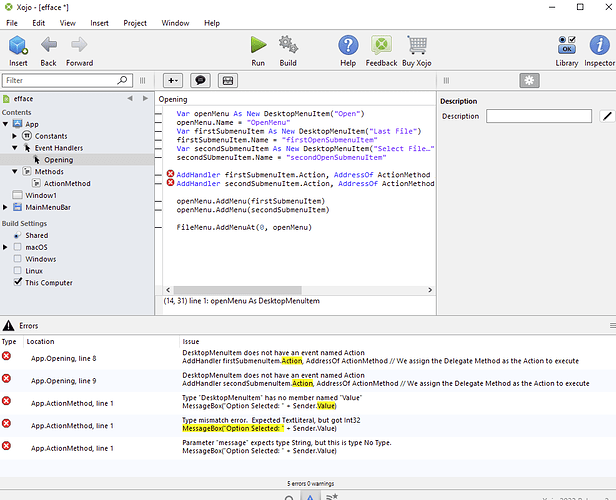Click error icon for App.Opening line 9
This screenshot has width=616, height=500.
click(6, 378)
